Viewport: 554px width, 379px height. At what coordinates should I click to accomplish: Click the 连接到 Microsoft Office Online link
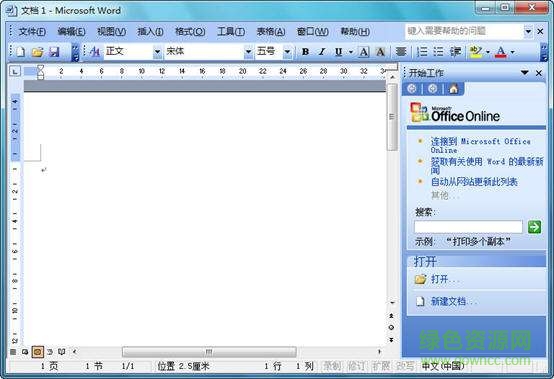(480, 145)
